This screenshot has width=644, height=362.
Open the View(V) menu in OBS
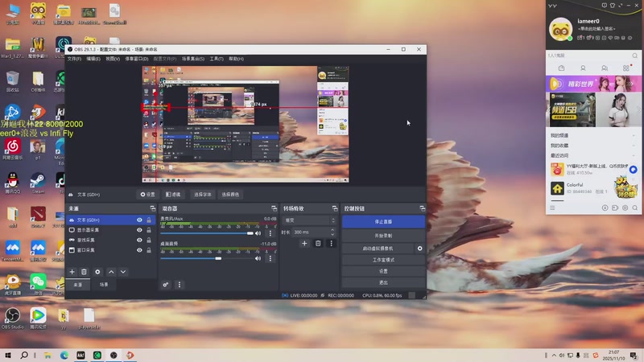pos(113,59)
